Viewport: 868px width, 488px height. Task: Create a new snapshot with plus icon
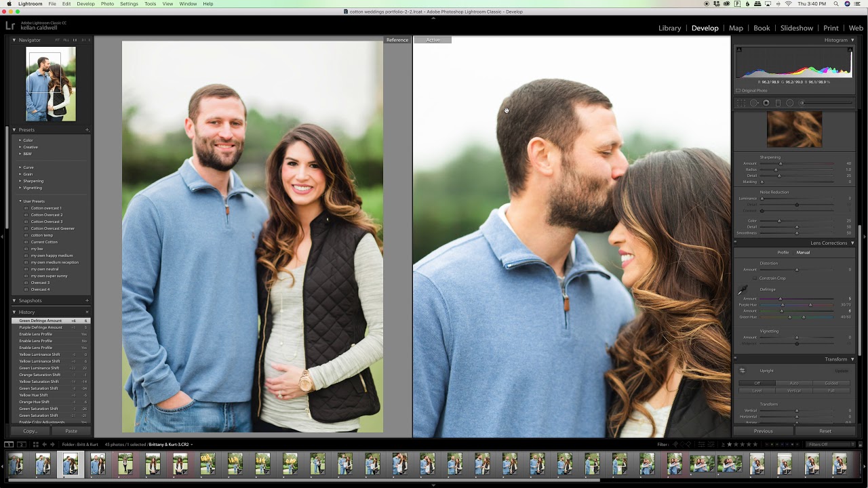(x=87, y=300)
